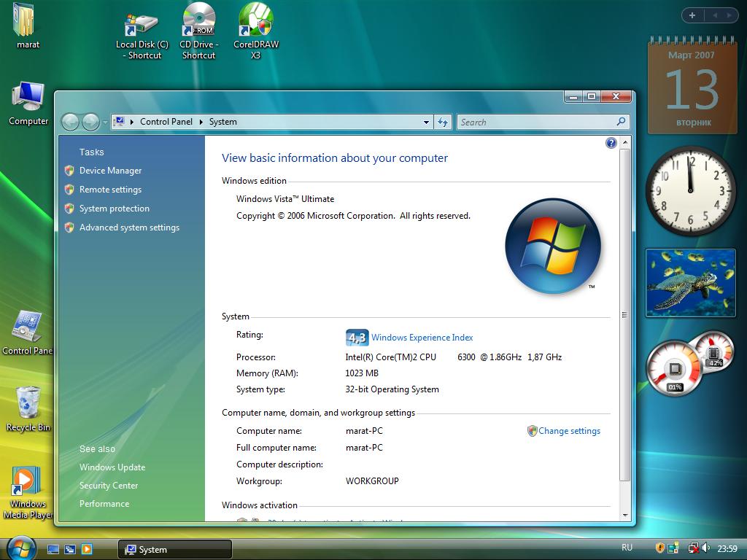Select the Control Panel desktop icon
747x560 pixels.
(x=27, y=332)
